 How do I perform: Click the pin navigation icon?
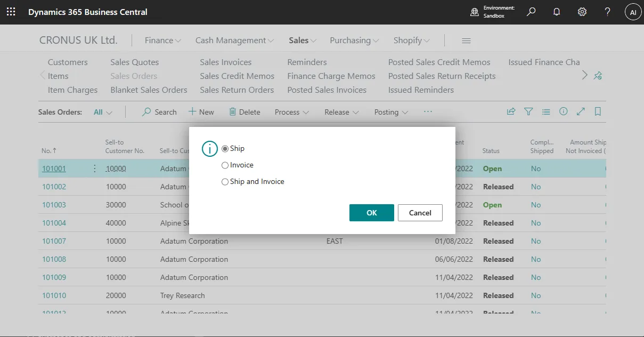pos(598,75)
